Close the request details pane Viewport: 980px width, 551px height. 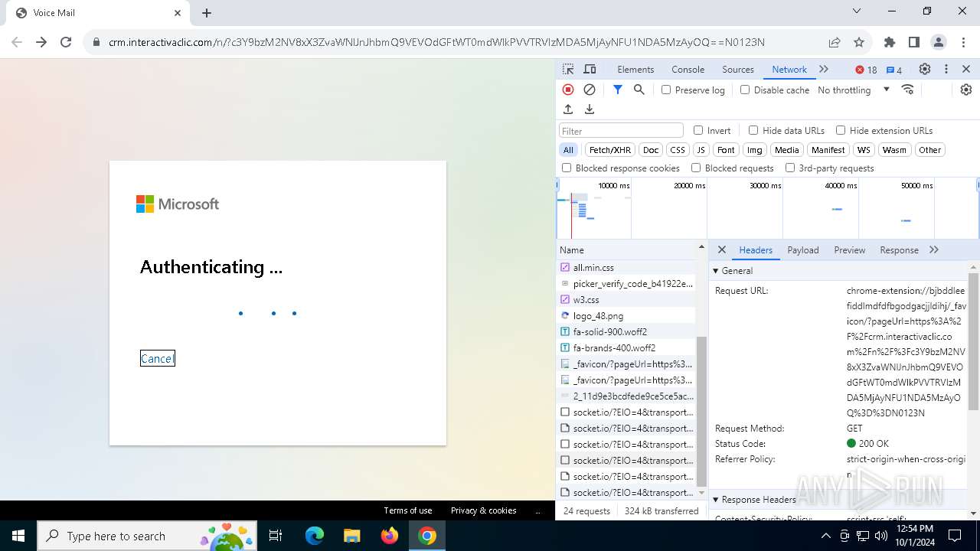coord(721,249)
